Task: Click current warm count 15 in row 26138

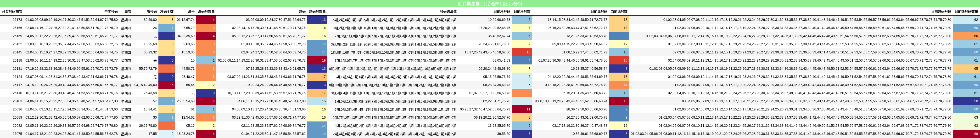Action: (x=619, y=61)
